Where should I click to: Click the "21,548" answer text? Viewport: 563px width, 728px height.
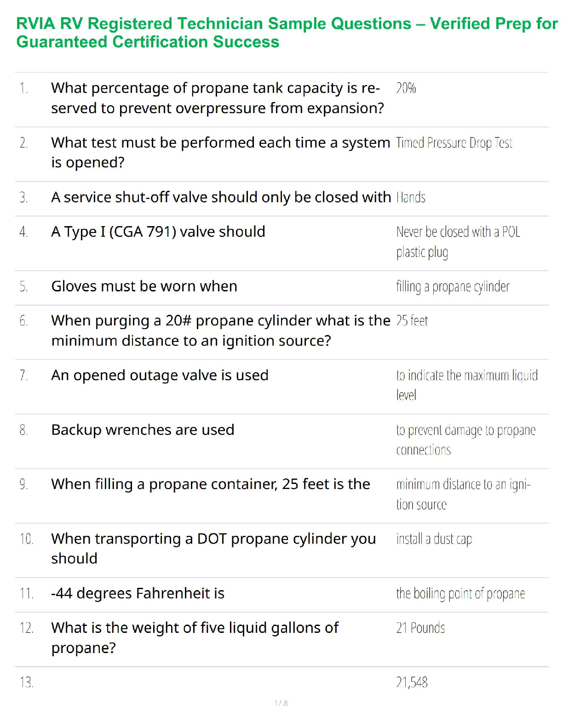click(412, 682)
